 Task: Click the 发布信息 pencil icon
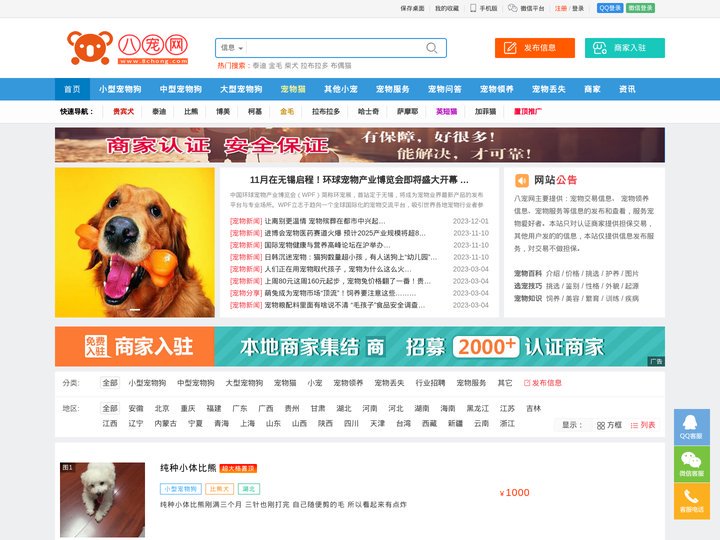[x=510, y=48]
